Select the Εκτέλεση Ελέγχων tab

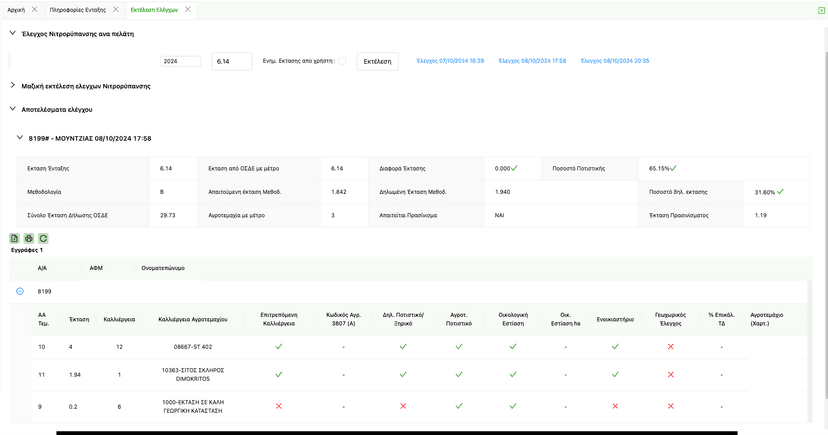coord(154,10)
